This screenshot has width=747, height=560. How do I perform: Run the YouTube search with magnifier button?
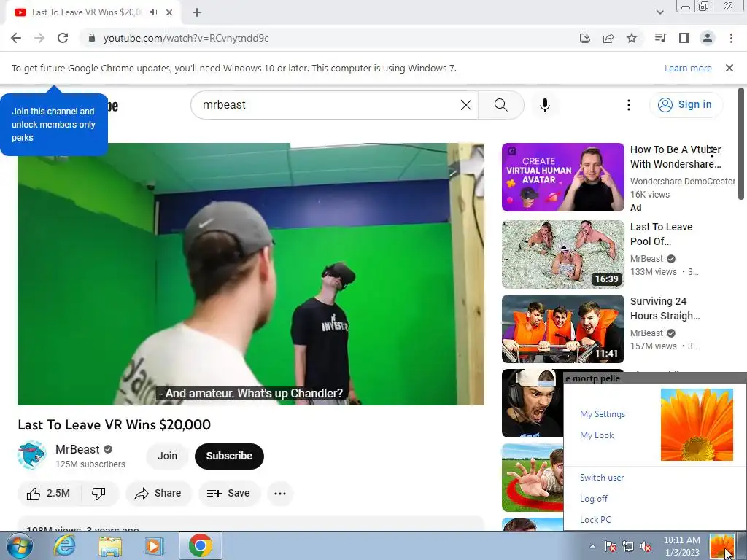tap(501, 105)
